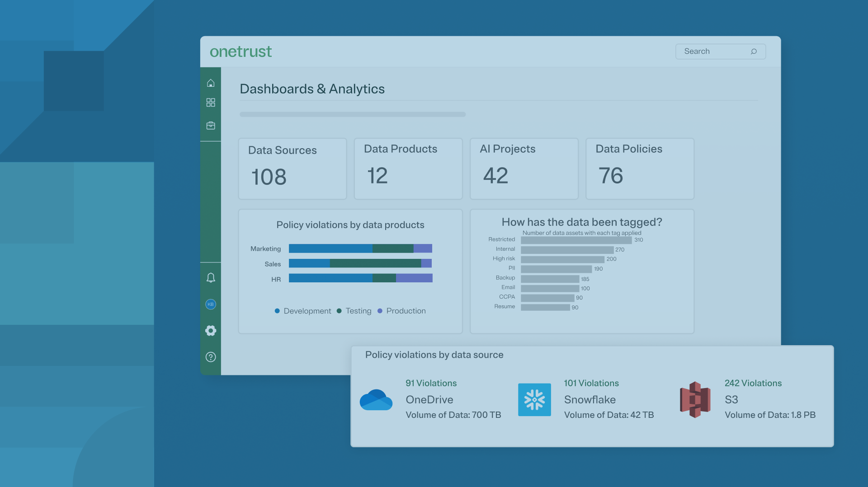
Task: Click 'How has the data been tagged?' title
Action: coord(582,222)
